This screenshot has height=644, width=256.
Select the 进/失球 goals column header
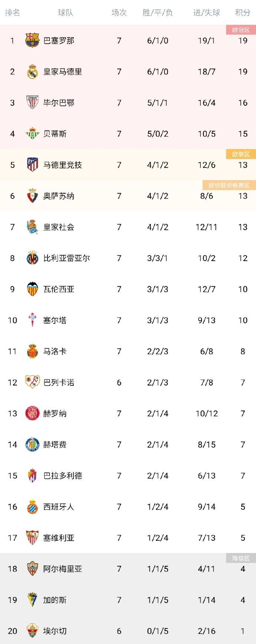(x=207, y=13)
